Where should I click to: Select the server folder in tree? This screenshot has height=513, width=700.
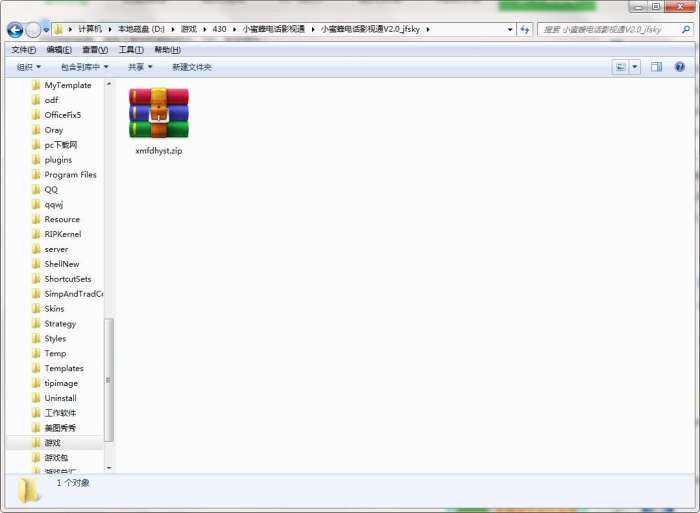50,249
